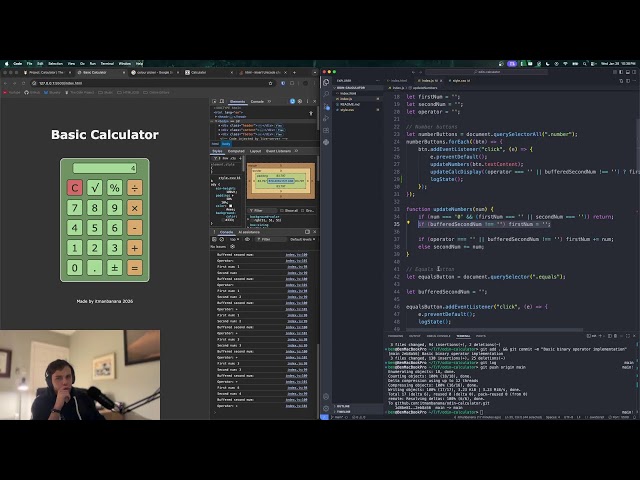Viewport: 640px width, 480px height.
Task: Switch to the Console tab in DevTools top bar
Action: 257,101
